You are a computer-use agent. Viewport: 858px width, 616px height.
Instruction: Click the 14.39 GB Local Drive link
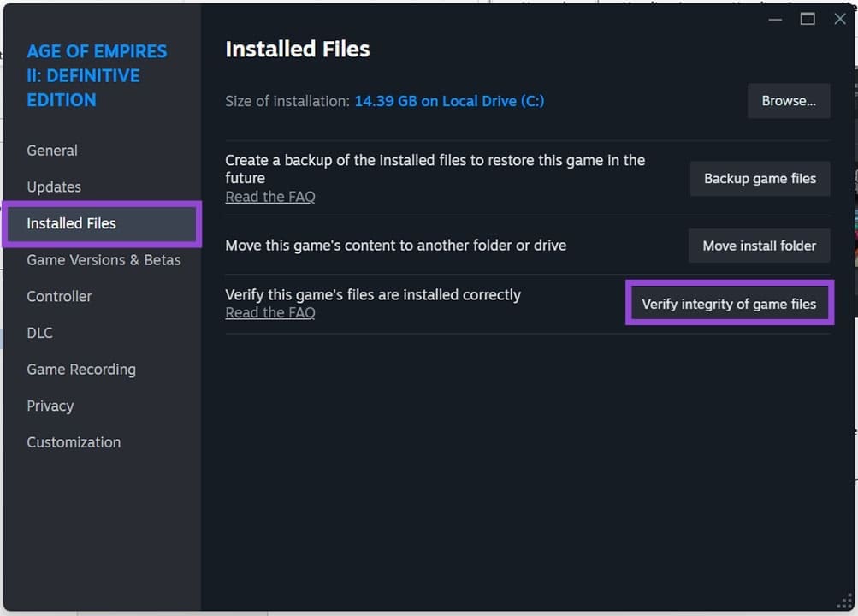(448, 101)
